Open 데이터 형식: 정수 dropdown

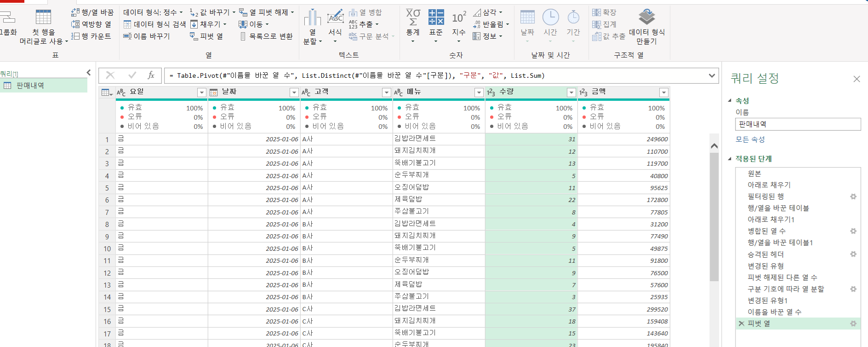[x=153, y=12]
